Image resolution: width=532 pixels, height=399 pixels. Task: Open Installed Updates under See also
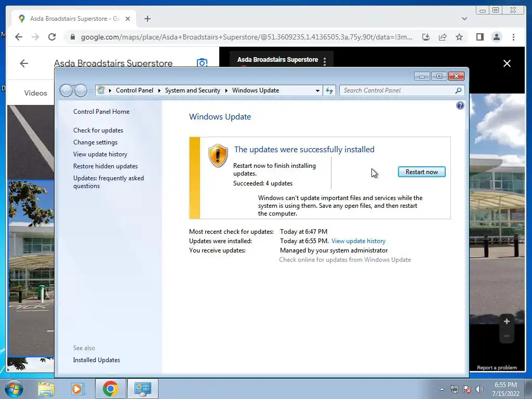click(96, 360)
